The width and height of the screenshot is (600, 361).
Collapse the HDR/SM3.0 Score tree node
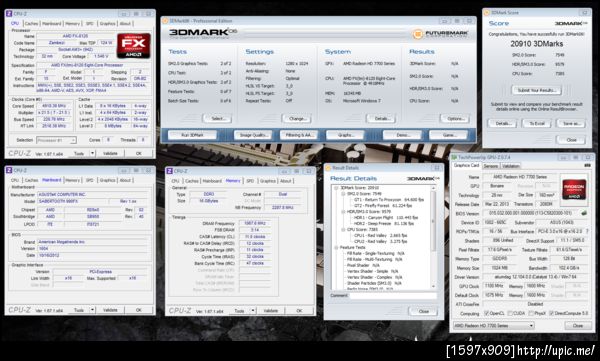[x=343, y=212]
